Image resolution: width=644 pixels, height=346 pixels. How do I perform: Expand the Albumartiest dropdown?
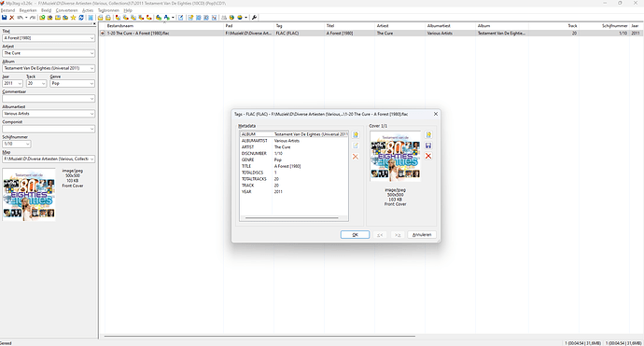pyautogui.click(x=91, y=114)
